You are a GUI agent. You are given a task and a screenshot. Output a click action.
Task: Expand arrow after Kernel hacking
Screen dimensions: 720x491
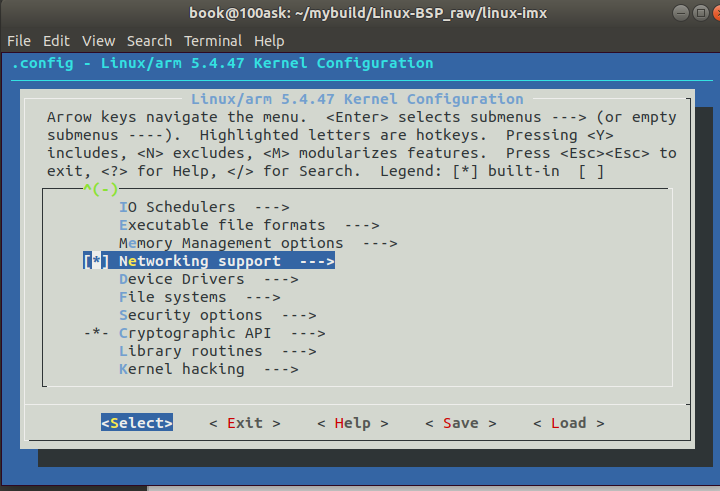[281, 369]
